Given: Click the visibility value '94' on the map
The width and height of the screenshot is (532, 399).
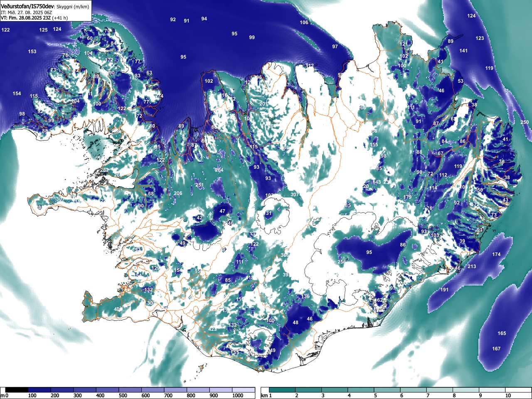Looking at the screenshot, I should [204, 19].
